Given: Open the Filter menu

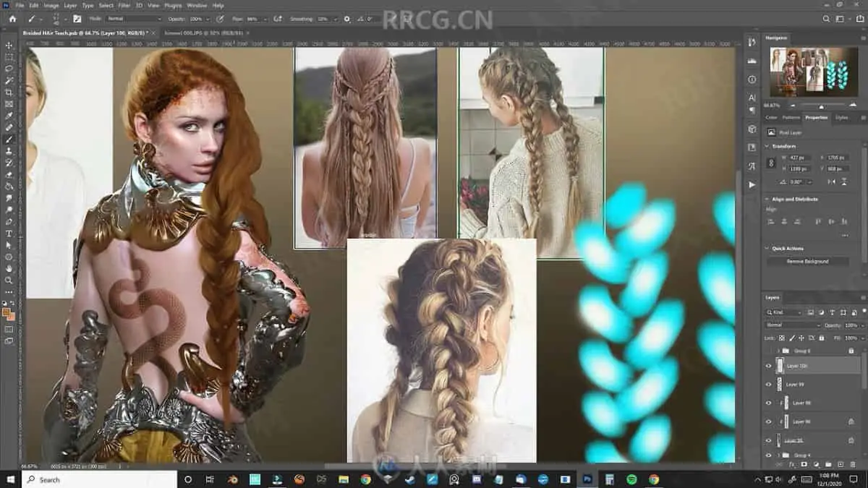Looking at the screenshot, I should point(124,5).
